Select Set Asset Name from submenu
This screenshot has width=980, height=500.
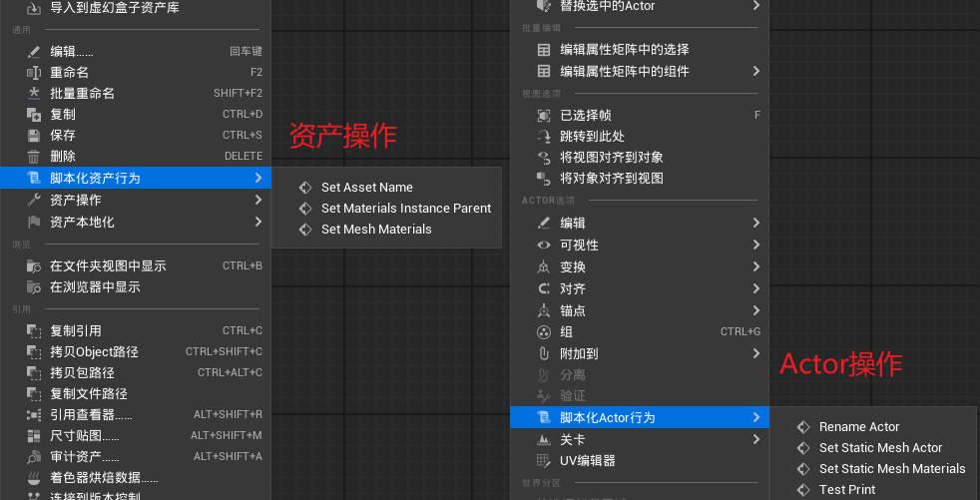tap(366, 188)
